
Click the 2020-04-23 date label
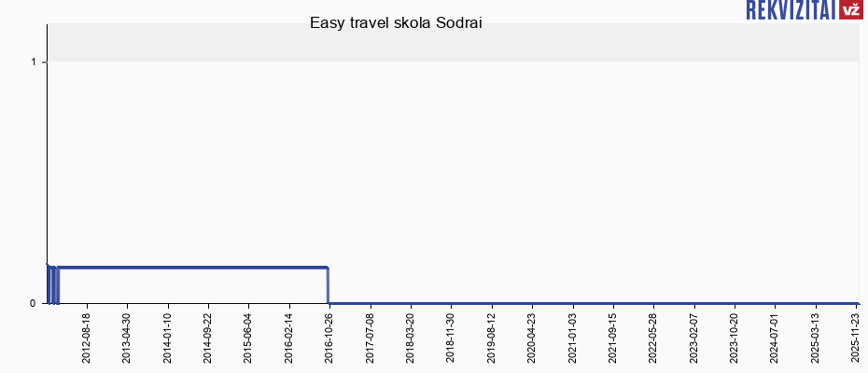click(532, 338)
